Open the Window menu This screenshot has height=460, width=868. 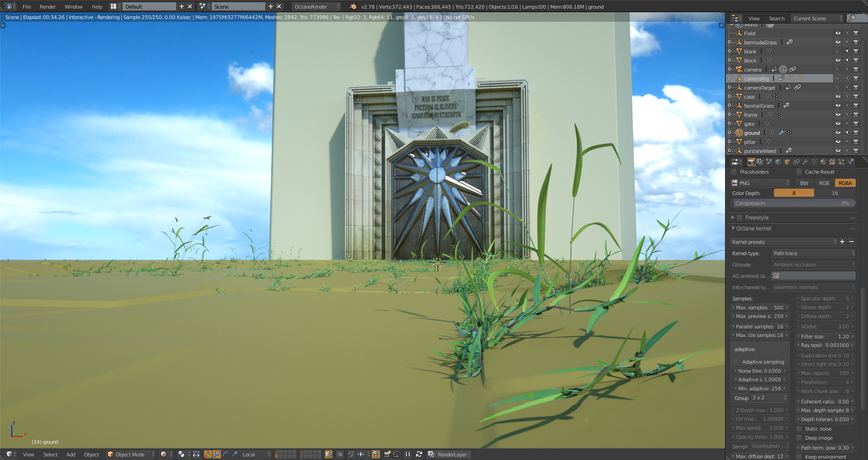pos(73,6)
